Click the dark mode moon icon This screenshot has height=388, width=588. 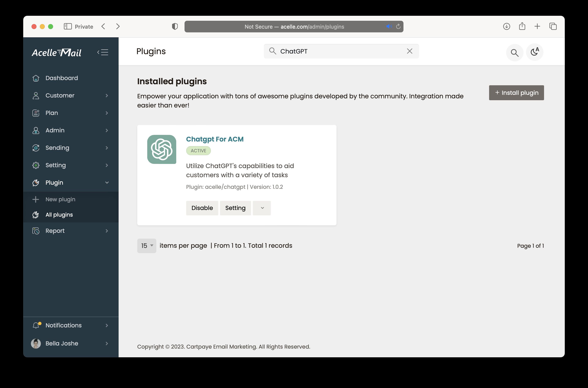534,52
